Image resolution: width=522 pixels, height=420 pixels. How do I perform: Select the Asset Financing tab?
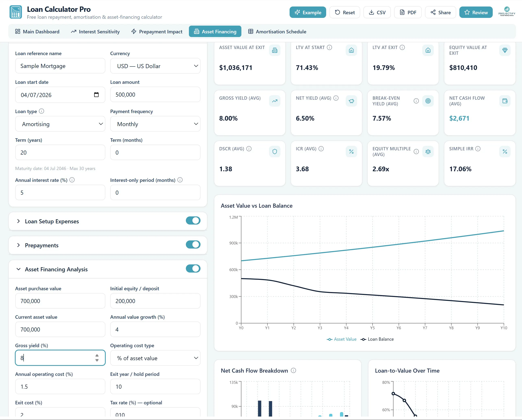tap(215, 32)
